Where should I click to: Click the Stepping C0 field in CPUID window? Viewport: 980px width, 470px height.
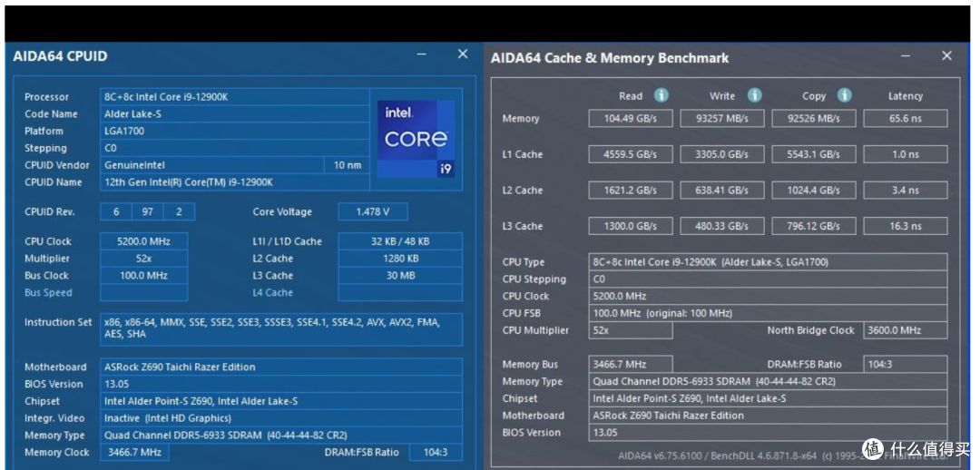tap(234, 148)
